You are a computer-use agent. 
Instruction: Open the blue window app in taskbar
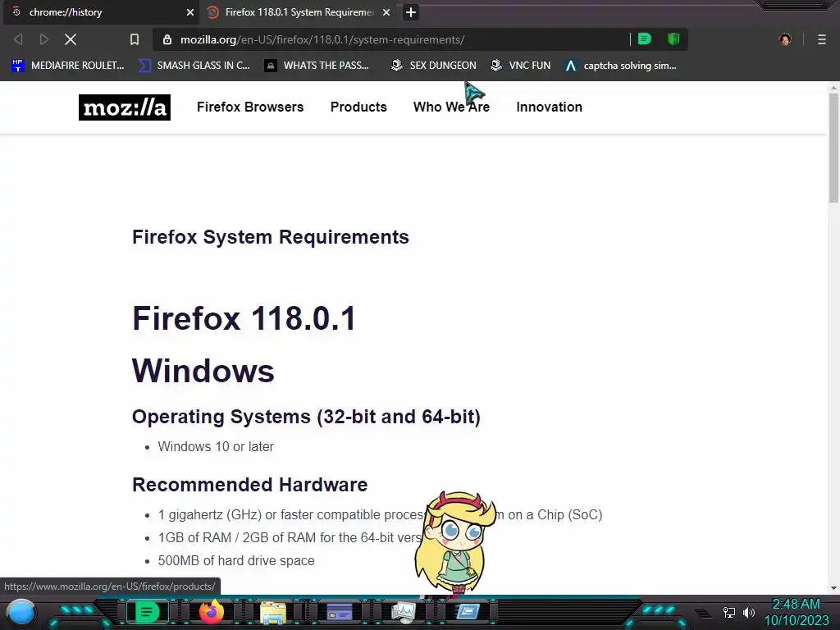coord(468,612)
